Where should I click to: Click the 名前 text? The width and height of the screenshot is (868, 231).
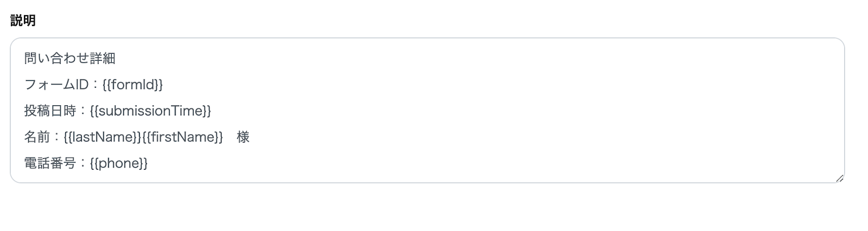point(37,137)
